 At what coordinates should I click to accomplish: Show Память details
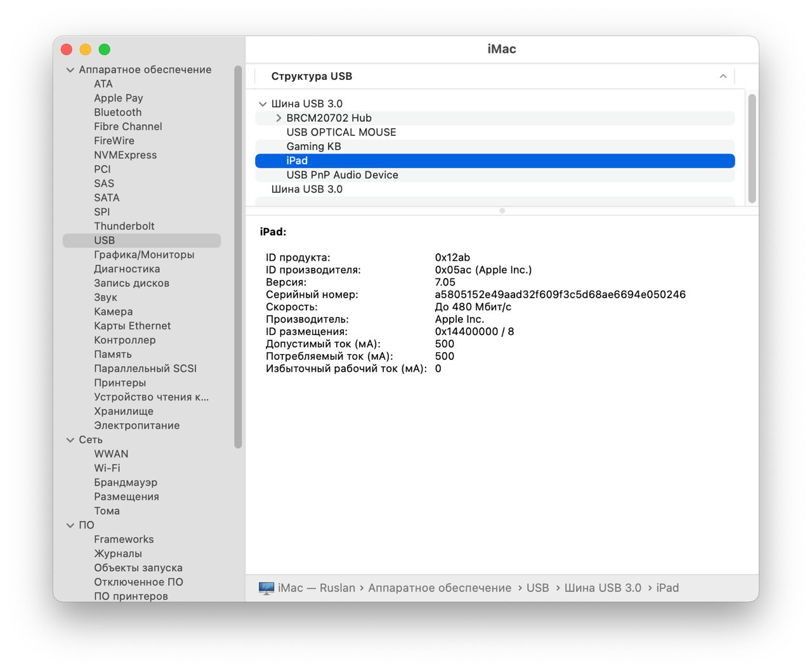click(x=113, y=354)
